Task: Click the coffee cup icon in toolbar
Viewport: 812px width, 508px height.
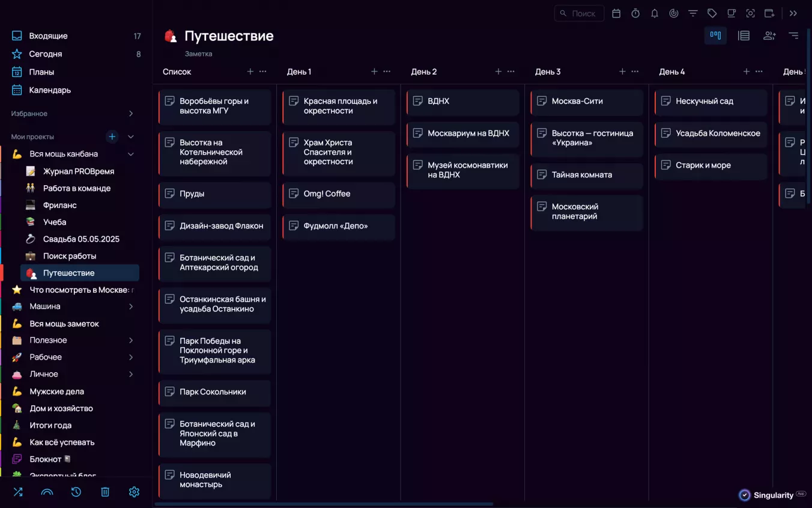Action: [x=732, y=13]
